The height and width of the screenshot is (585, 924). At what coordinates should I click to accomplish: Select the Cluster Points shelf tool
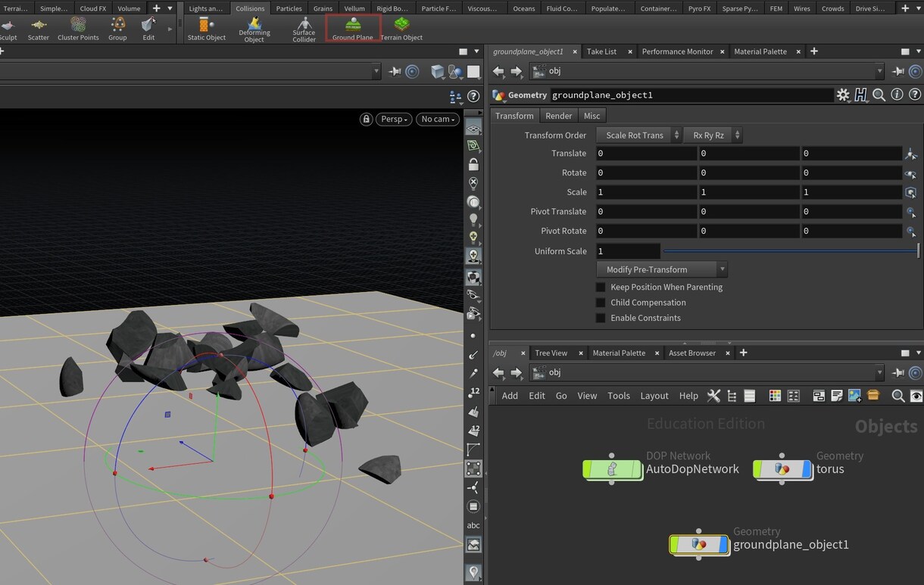coord(78,29)
